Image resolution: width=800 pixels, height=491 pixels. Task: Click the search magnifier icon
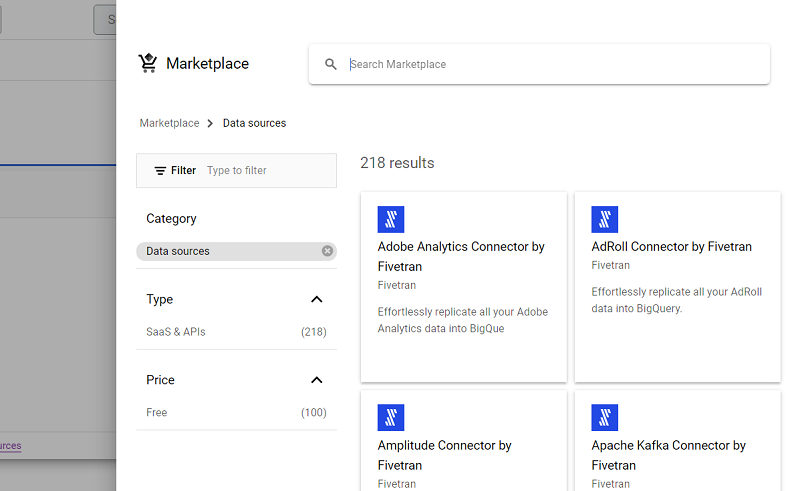(331, 64)
